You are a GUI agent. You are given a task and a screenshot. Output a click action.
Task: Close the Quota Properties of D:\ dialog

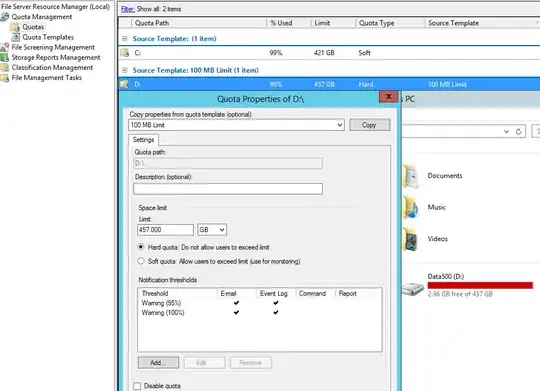click(388, 96)
